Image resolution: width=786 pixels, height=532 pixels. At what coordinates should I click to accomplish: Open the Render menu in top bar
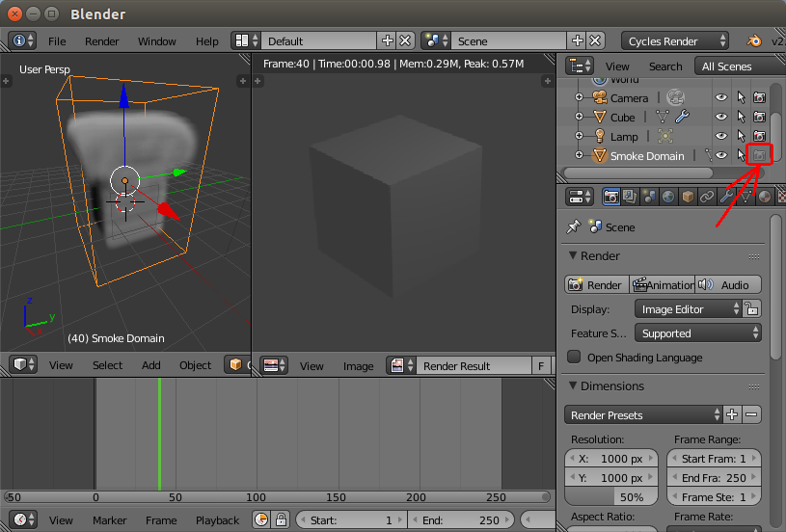[102, 41]
